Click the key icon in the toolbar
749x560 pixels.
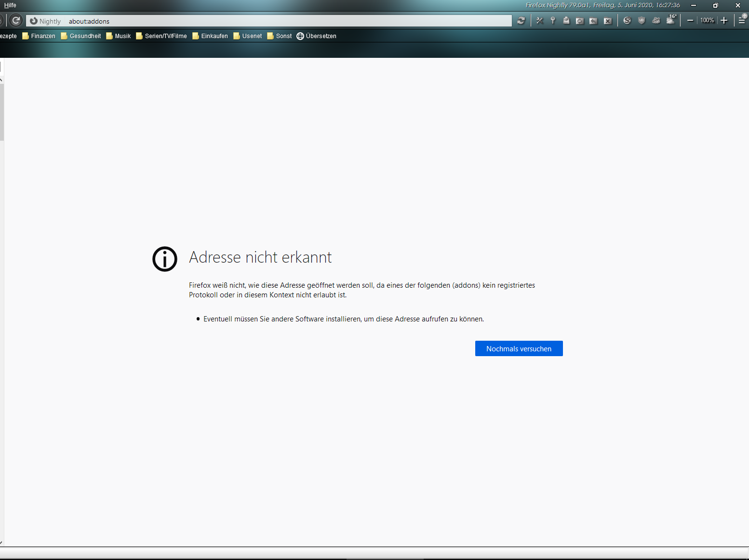tap(553, 20)
